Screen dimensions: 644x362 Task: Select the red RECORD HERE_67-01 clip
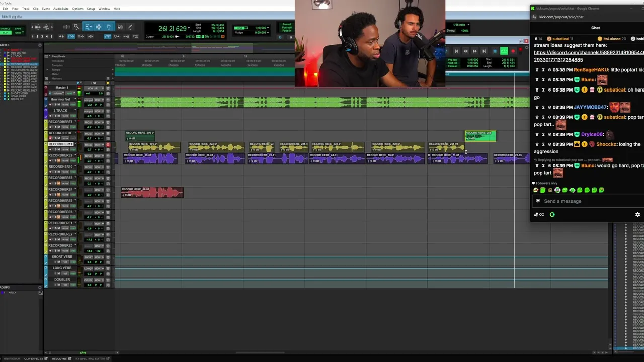click(152, 192)
